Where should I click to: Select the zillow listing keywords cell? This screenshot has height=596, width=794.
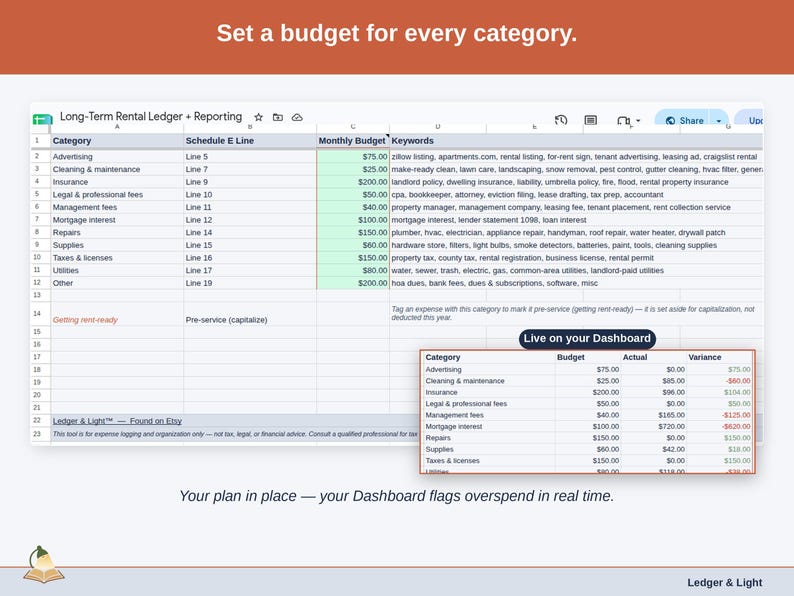pos(576,156)
